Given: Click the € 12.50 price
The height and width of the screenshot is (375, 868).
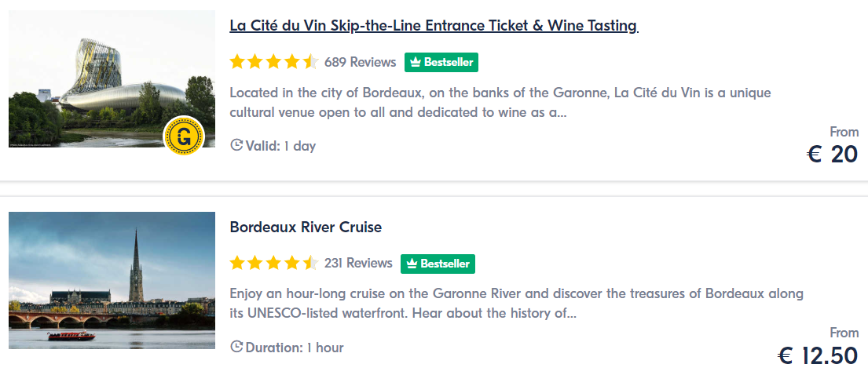Looking at the screenshot, I should click(818, 355).
